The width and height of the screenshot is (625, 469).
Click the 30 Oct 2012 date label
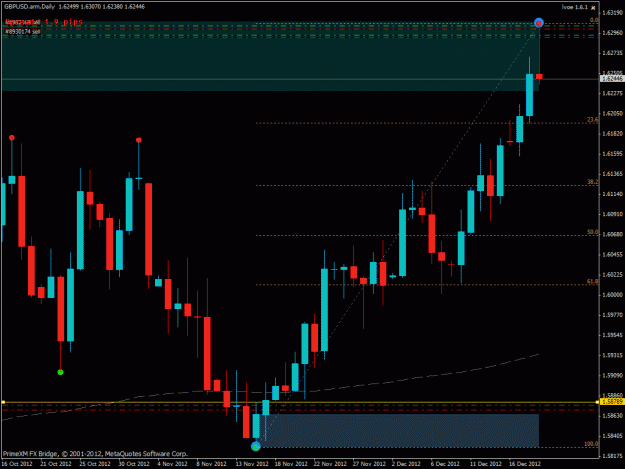coord(134,464)
